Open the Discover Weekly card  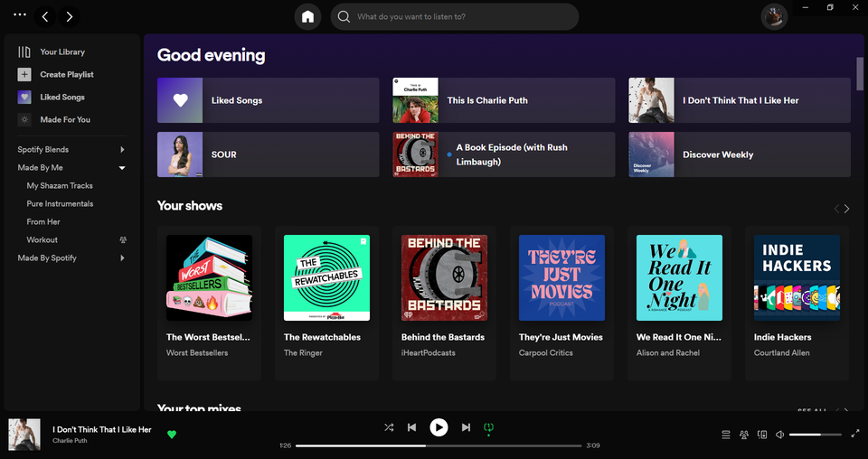[740, 155]
